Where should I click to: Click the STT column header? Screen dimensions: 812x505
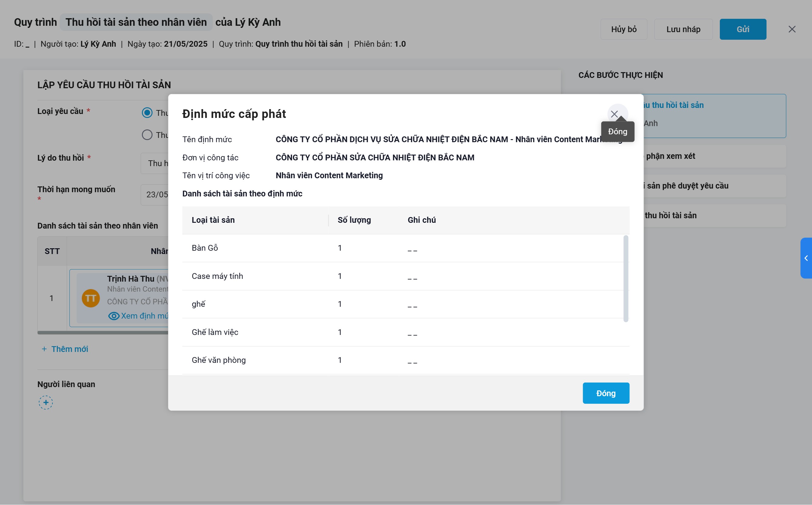(52, 251)
